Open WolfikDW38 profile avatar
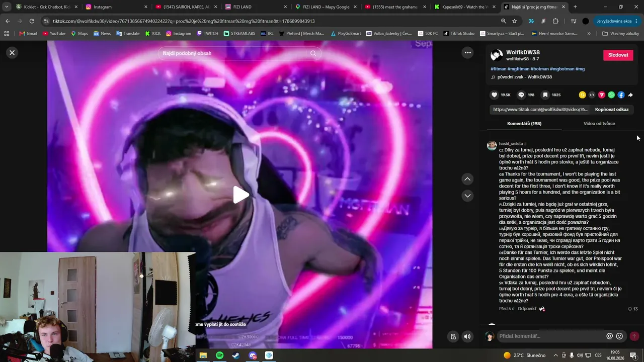The height and width of the screenshot is (362, 644). (497, 55)
